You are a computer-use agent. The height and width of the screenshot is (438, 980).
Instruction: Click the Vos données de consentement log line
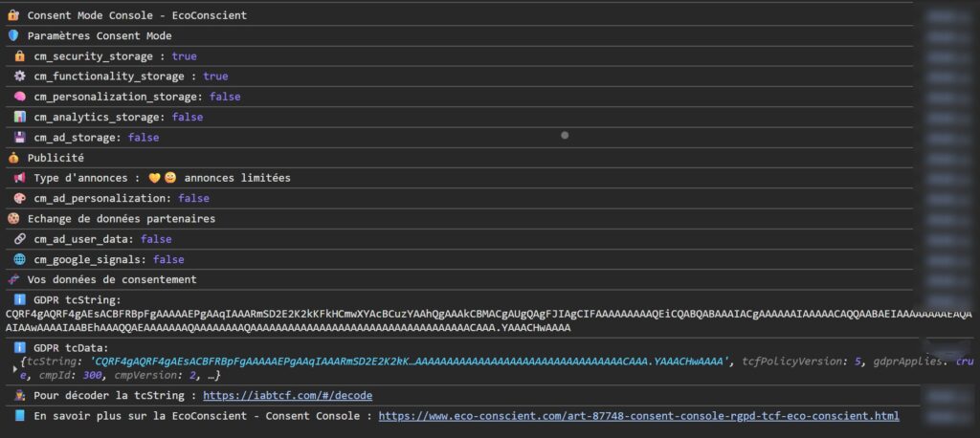pyautogui.click(x=112, y=279)
